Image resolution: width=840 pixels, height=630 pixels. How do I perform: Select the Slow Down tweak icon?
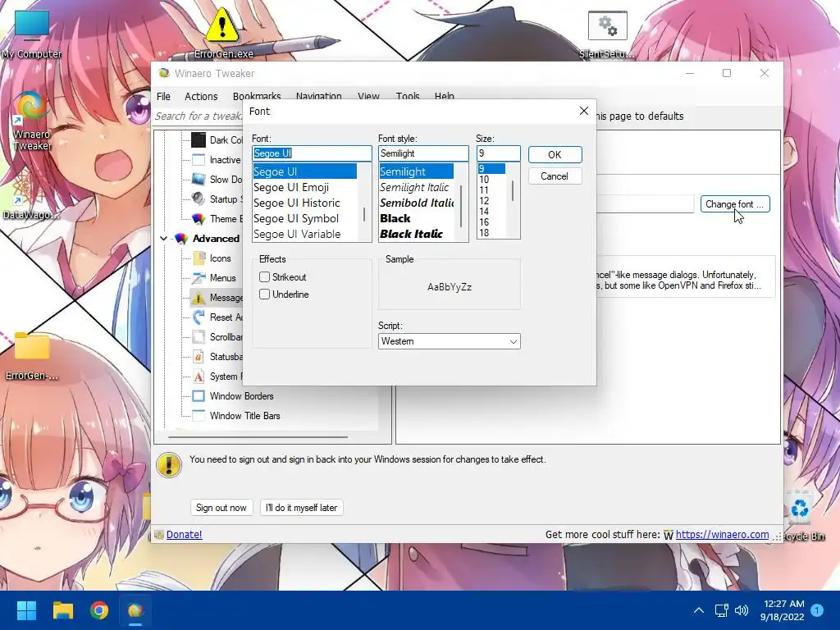click(199, 180)
